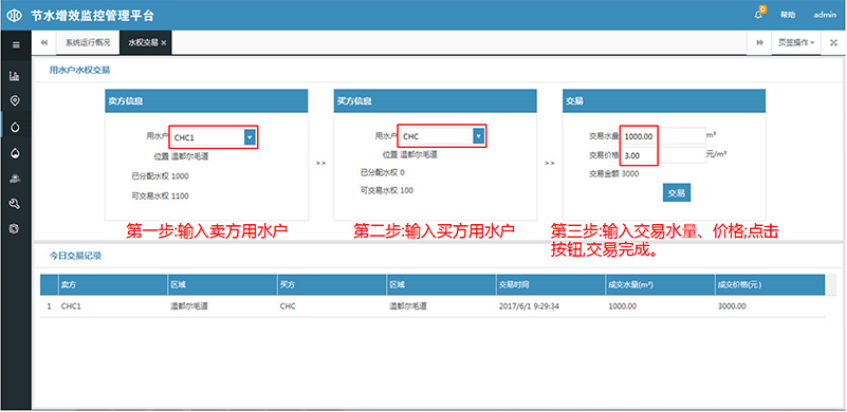
Task: Open the bar chart statistics sidebar icon
Action: point(15,75)
